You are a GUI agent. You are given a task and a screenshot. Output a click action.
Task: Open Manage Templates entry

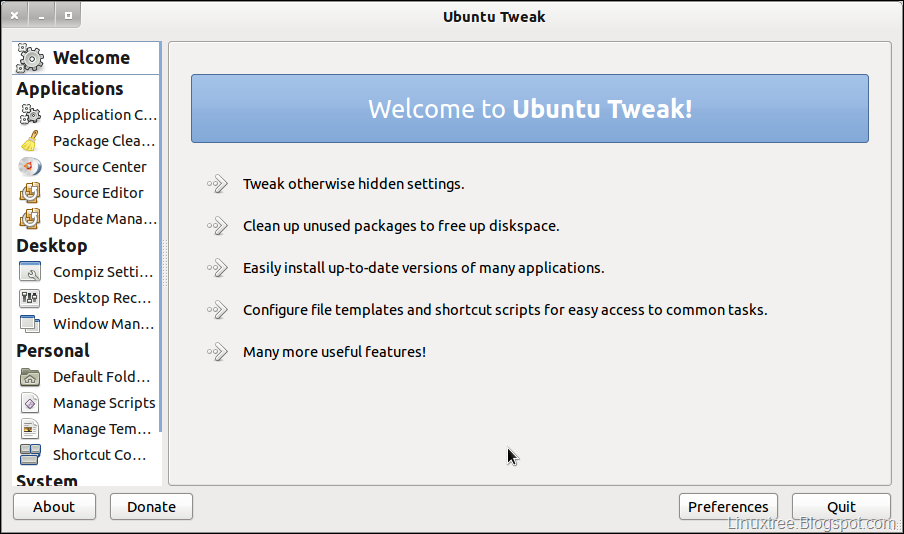(86, 429)
